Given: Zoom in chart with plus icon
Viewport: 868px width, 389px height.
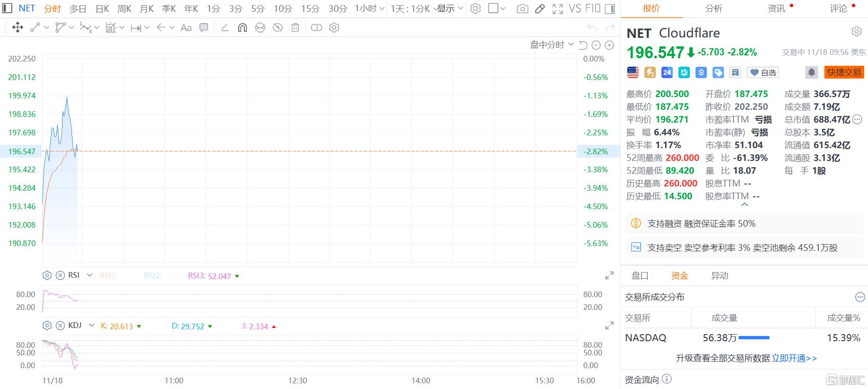Looking at the screenshot, I should [x=609, y=45].
